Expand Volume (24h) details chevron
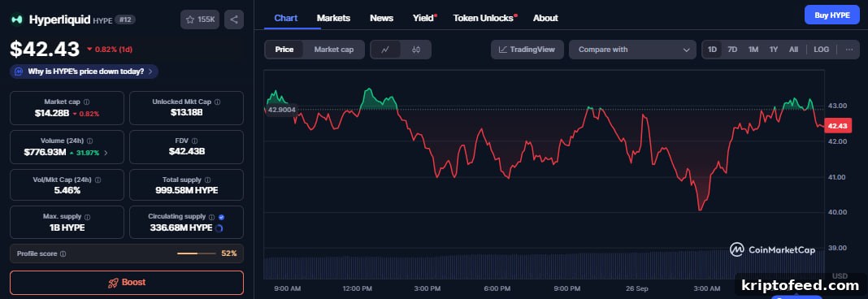This screenshot has height=299, width=868. tap(106, 152)
